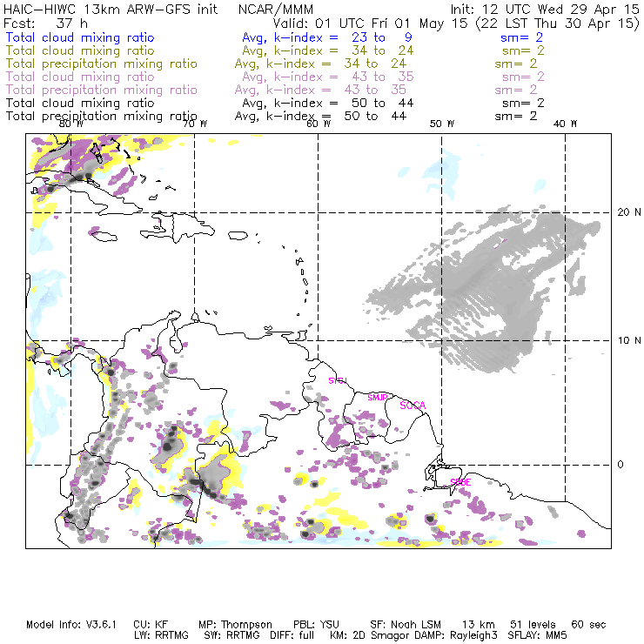Click the MP: Thompson model setting
The image size is (644, 644).
coord(235,625)
